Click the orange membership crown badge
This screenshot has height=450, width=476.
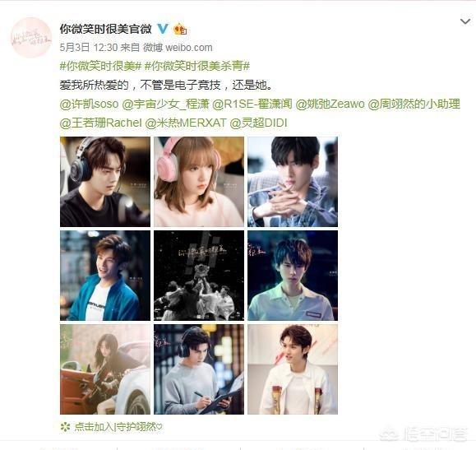click(180, 29)
